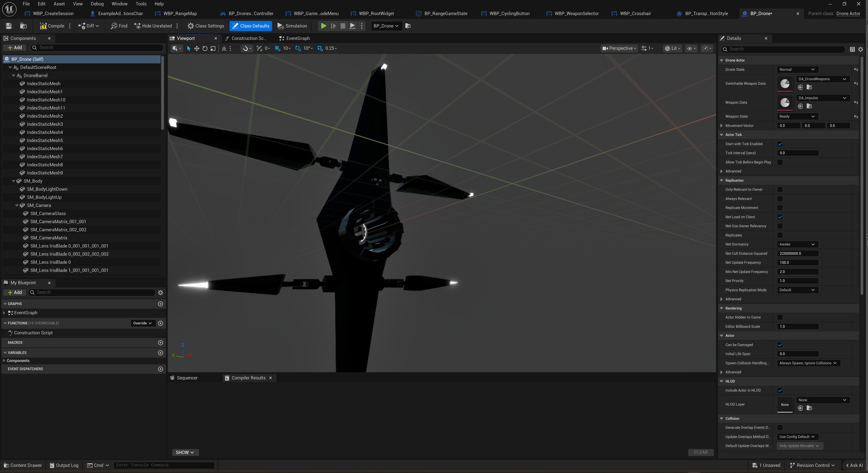The image size is (868, 473).
Task: Click the Compile button
Action: coord(52,26)
